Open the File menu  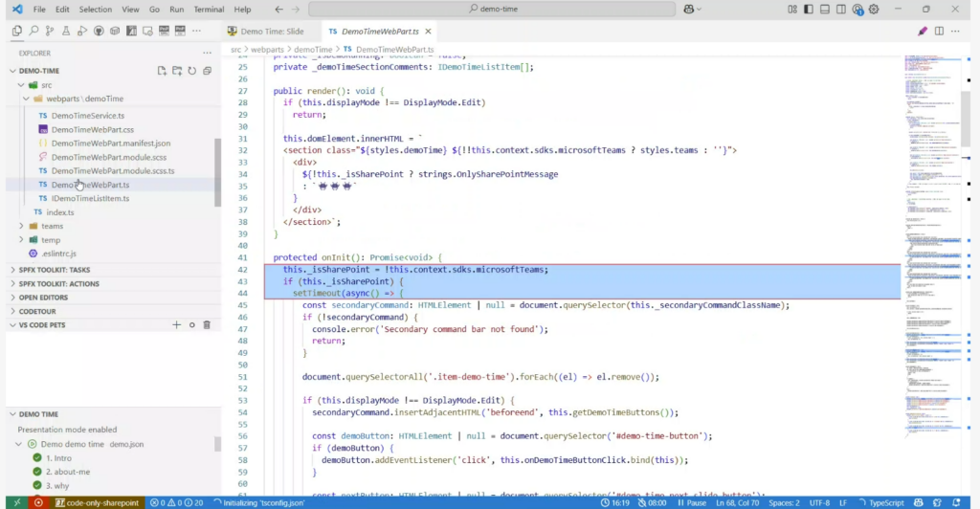tap(38, 10)
